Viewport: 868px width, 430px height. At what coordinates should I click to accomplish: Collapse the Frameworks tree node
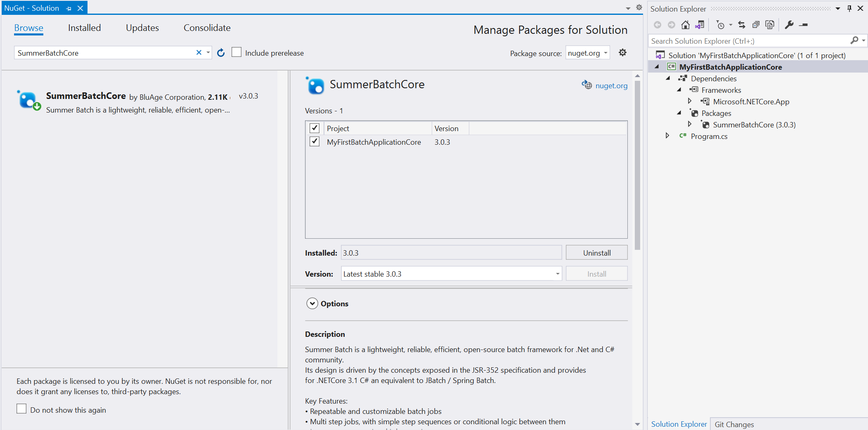click(x=679, y=89)
